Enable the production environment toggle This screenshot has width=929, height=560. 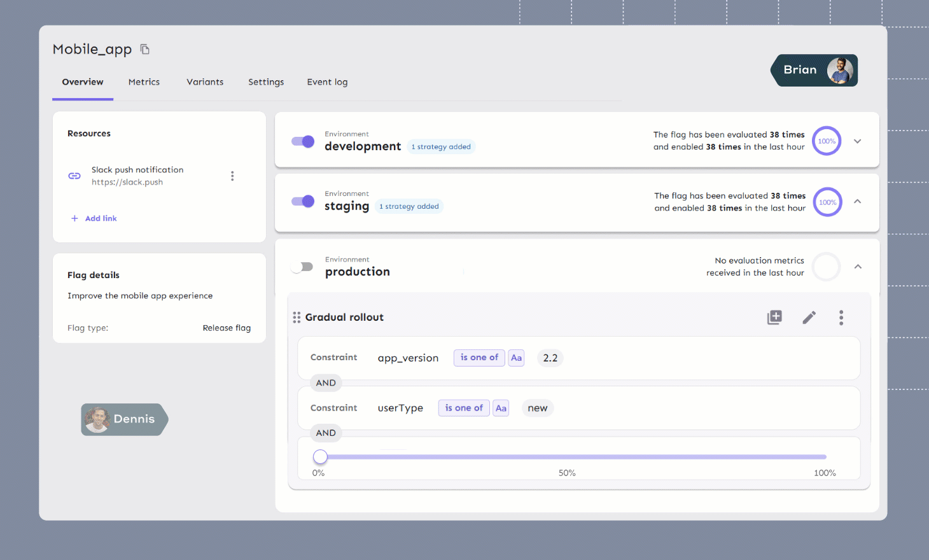coord(302,267)
